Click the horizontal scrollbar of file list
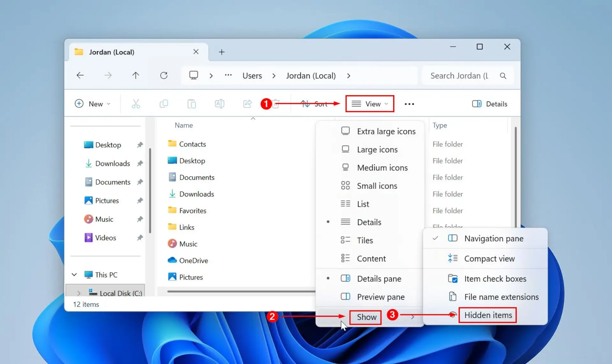This screenshot has width=612, height=364. (241, 291)
